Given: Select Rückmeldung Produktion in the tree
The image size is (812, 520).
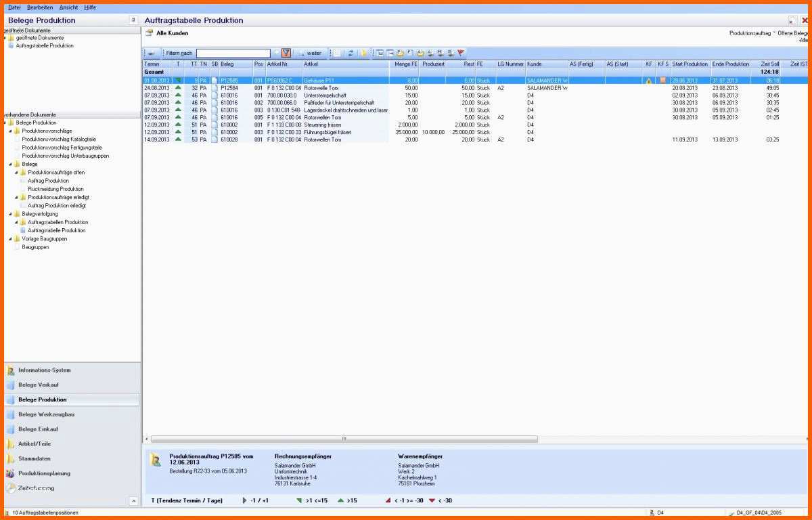Looking at the screenshot, I should coord(55,189).
